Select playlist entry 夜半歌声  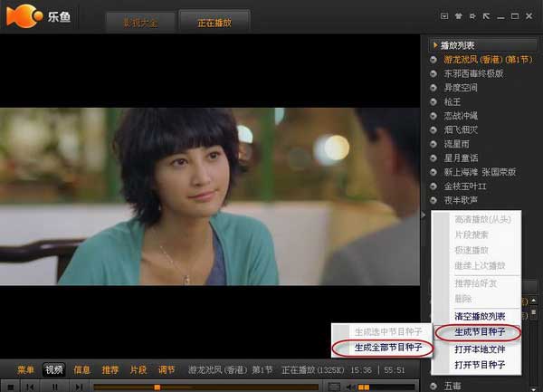[x=461, y=200]
